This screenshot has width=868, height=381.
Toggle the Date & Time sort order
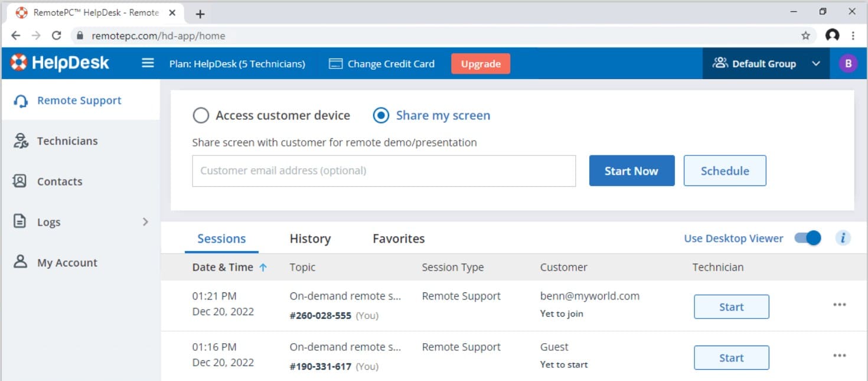[x=264, y=267]
